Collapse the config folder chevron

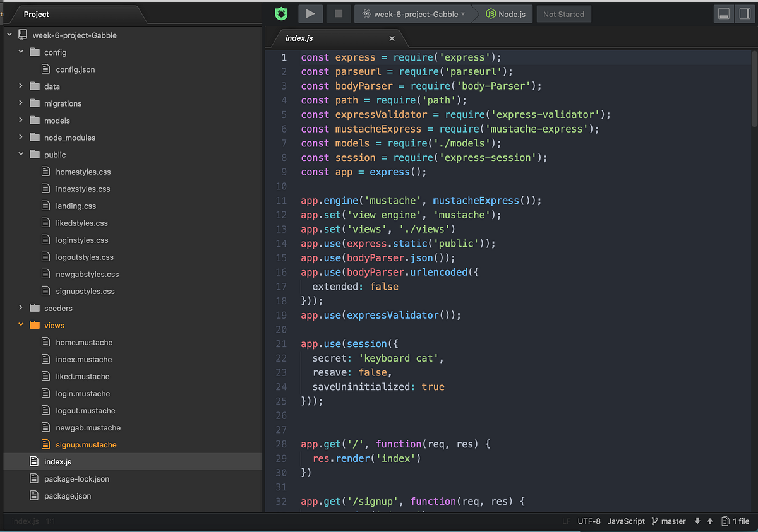pos(21,52)
